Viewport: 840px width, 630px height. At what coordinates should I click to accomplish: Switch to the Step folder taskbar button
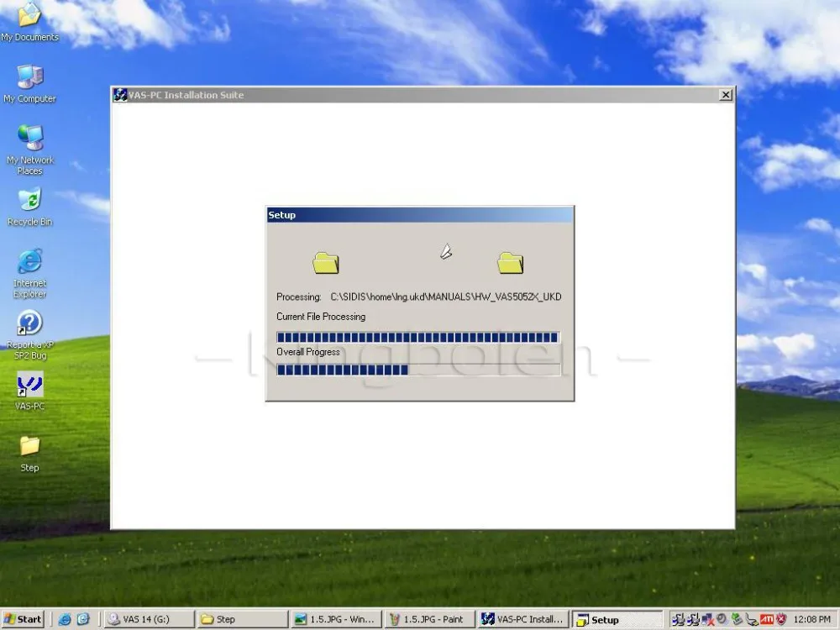242,619
